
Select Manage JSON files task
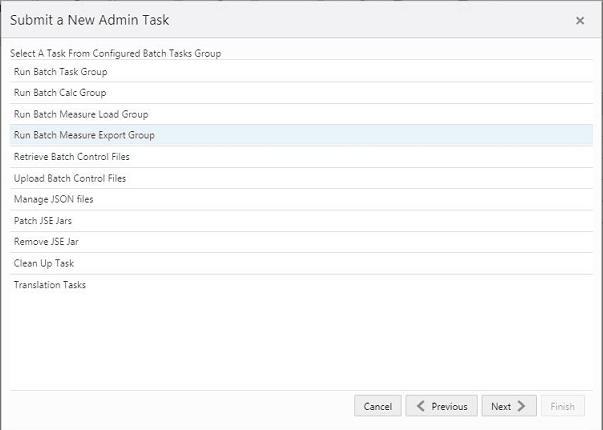point(54,199)
